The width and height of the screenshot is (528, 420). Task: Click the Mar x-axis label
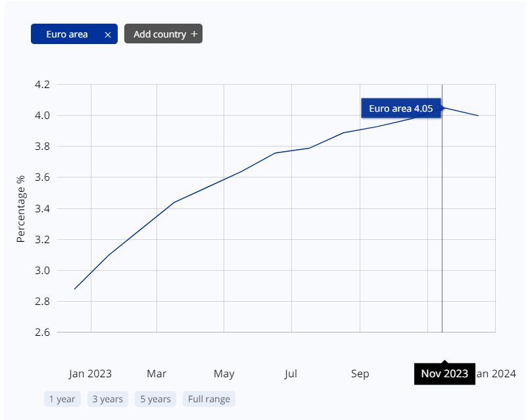156,374
